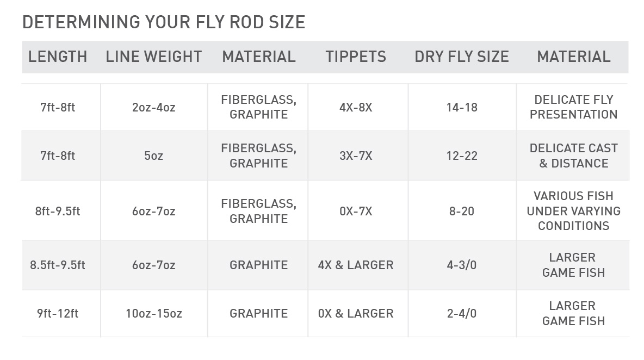Image resolution: width=644 pixels, height=360 pixels.
Task: Select the LENGTH column header
Action: tap(58, 57)
